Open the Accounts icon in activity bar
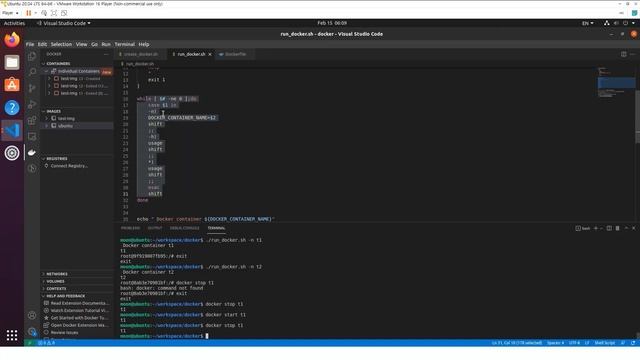 point(32,315)
